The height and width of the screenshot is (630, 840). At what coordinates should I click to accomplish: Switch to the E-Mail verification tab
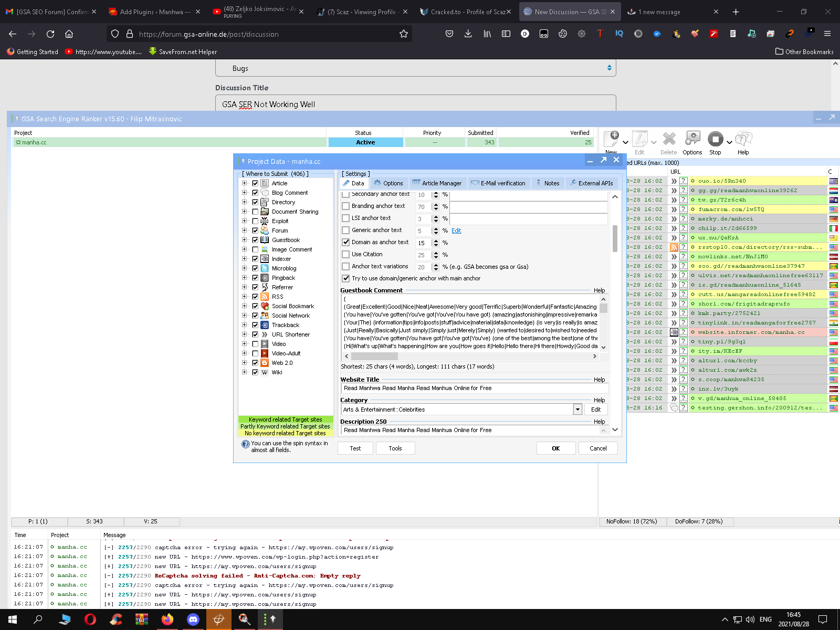pyautogui.click(x=498, y=183)
